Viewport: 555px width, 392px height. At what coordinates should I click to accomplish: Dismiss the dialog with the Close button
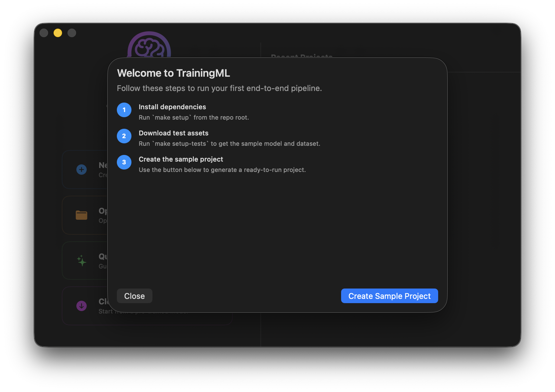click(x=134, y=296)
